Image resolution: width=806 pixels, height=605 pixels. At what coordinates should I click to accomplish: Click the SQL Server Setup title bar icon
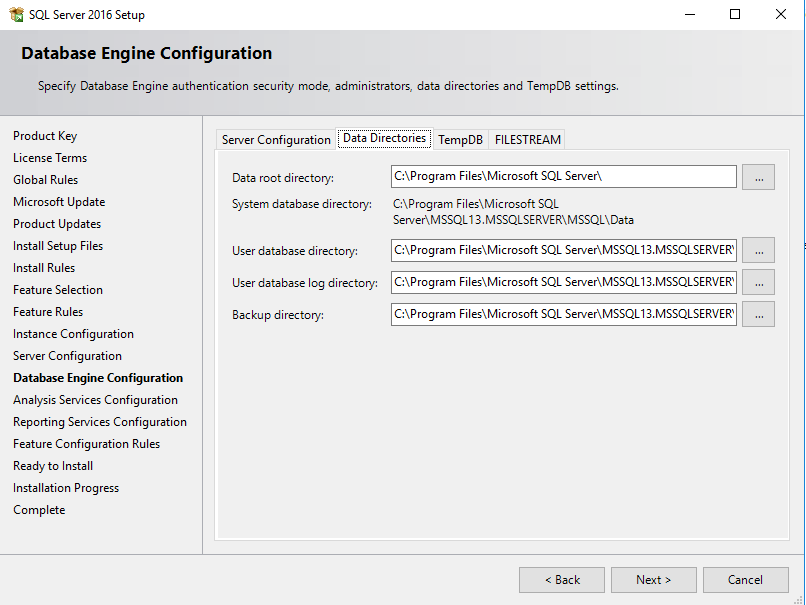[16, 14]
